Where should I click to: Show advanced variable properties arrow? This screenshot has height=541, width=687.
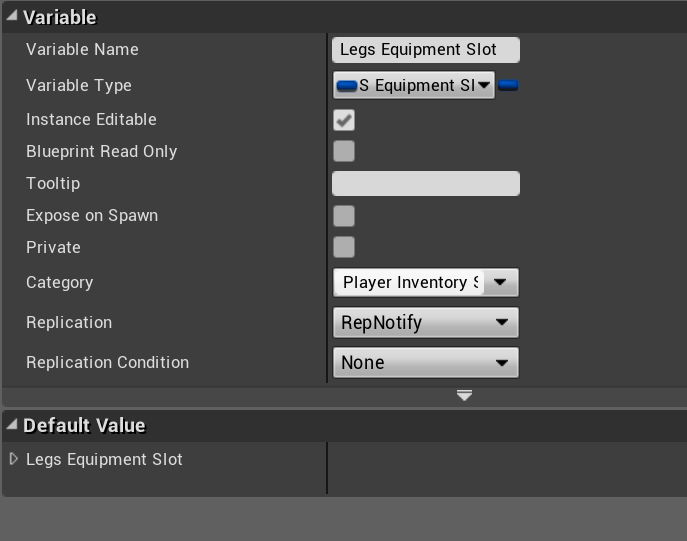click(x=464, y=395)
